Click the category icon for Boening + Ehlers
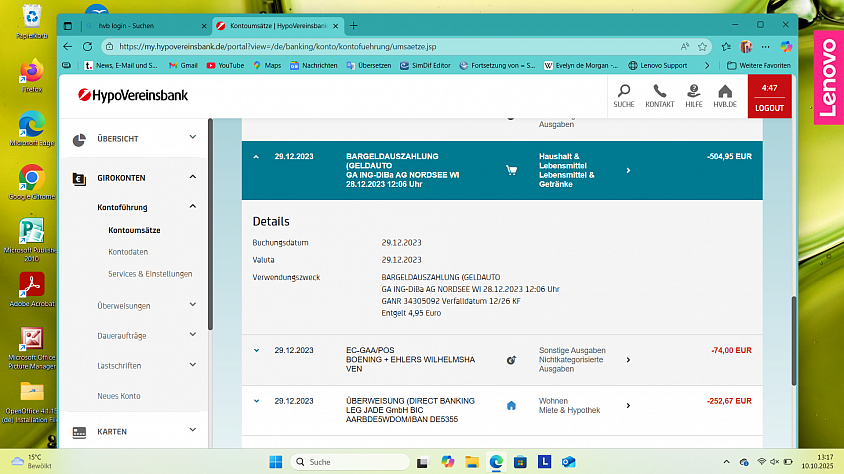Image resolution: width=844 pixels, height=474 pixels. 511,360
